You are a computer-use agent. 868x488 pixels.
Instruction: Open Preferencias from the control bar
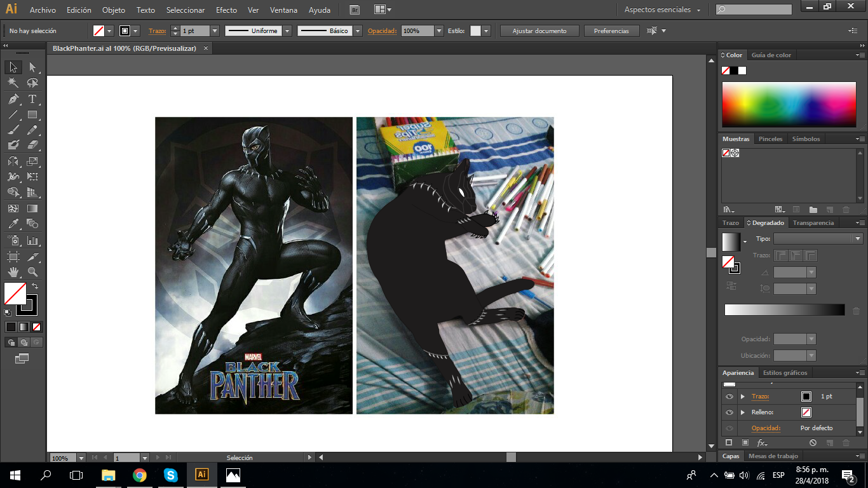pos(611,30)
